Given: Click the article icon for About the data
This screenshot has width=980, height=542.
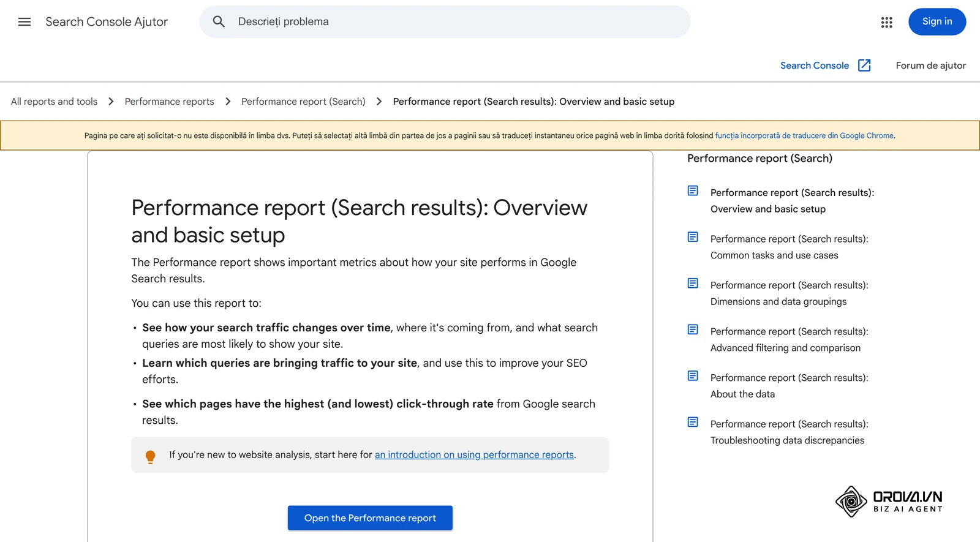Looking at the screenshot, I should 693,376.
